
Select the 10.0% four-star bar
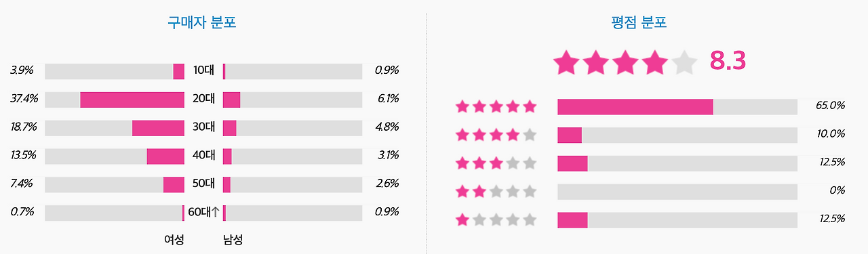[677, 135]
